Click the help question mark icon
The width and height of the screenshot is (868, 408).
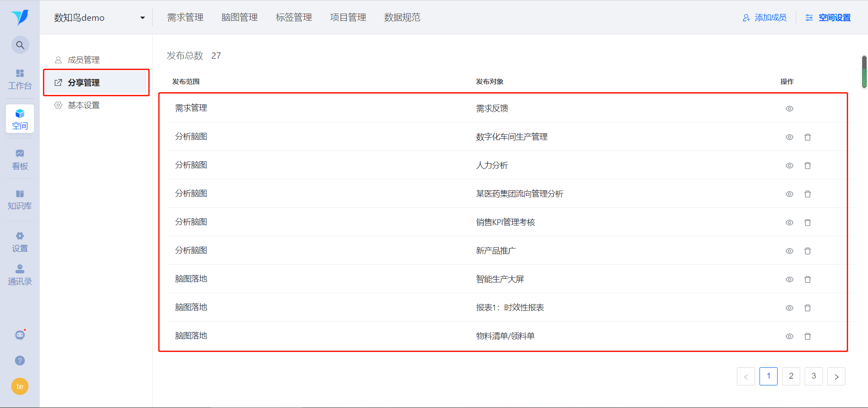pyautogui.click(x=20, y=361)
